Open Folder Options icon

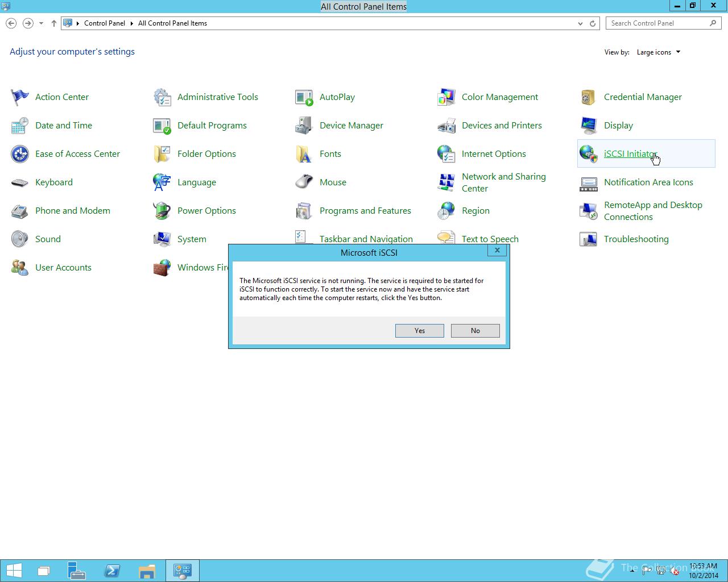click(162, 154)
